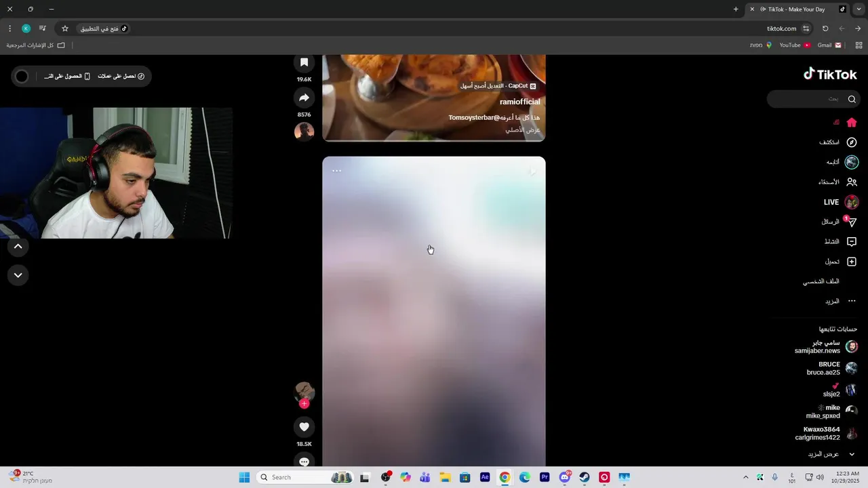Click the CapCut editing banner
The height and width of the screenshot is (488, 868).
pos(498,86)
